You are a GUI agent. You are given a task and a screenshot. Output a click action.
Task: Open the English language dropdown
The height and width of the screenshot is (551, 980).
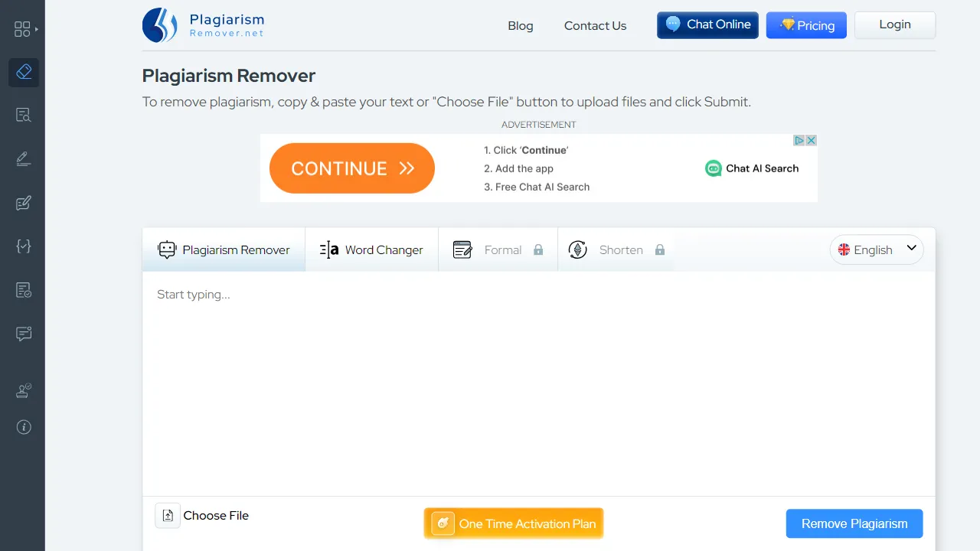coord(877,249)
